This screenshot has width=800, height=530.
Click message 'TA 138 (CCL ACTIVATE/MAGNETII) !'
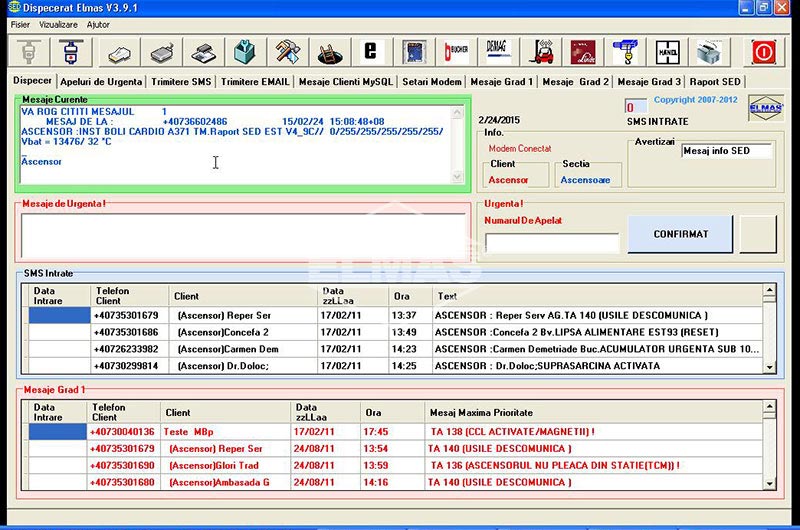(x=513, y=432)
